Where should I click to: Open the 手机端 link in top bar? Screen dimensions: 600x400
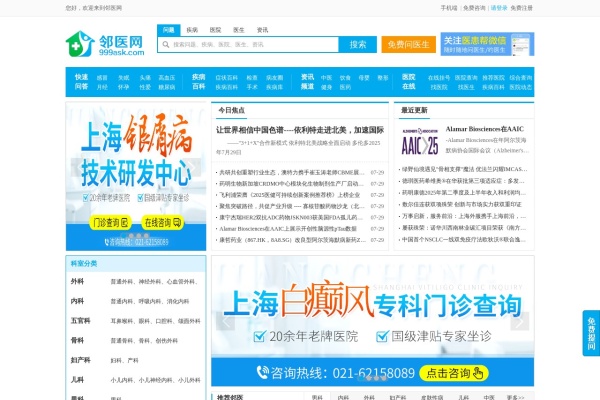[x=449, y=8]
